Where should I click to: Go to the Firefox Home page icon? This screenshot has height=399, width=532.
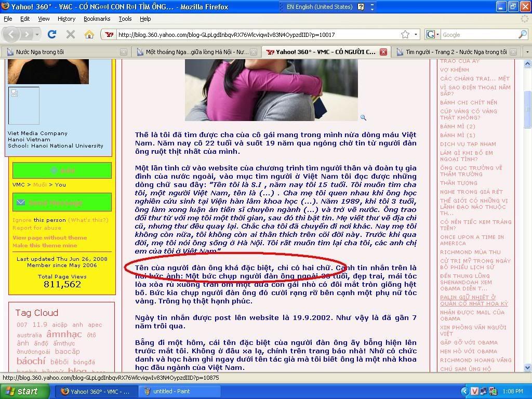pos(89,35)
